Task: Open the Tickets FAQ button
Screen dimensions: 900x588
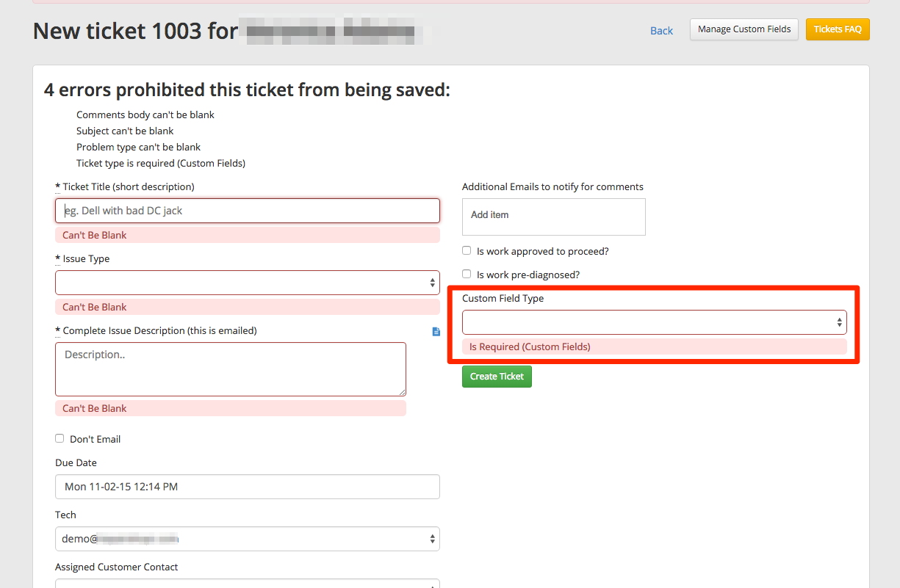Action: coord(838,29)
